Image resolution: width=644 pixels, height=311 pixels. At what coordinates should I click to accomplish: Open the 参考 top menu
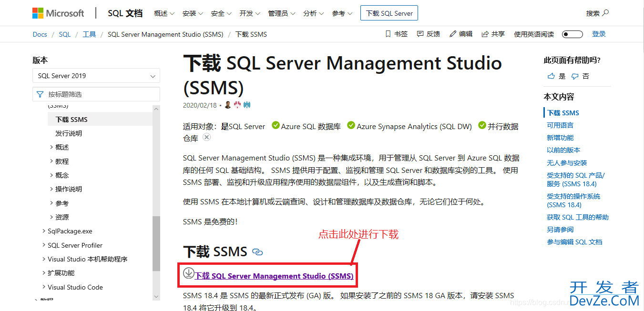pyautogui.click(x=342, y=13)
